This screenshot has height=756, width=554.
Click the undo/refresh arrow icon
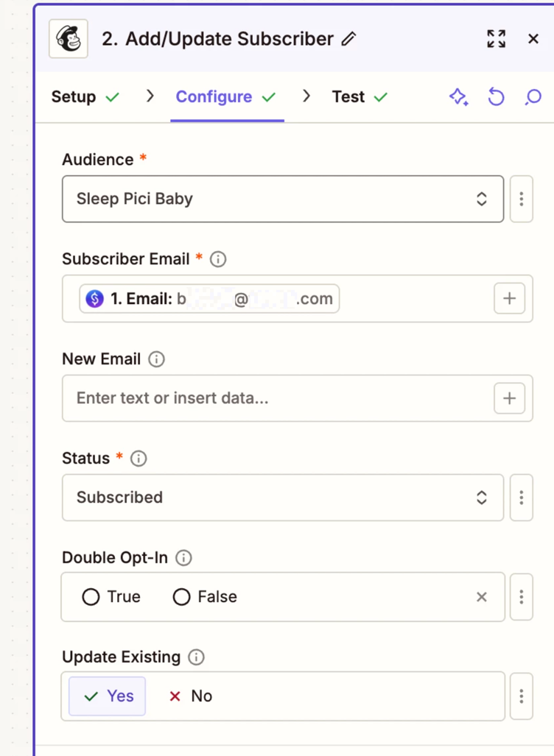(x=497, y=97)
